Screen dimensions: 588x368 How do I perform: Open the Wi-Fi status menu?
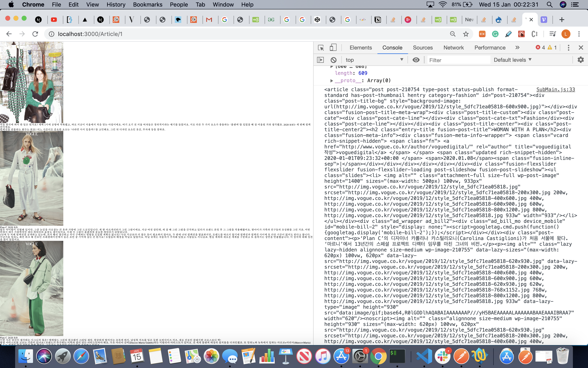click(443, 4)
